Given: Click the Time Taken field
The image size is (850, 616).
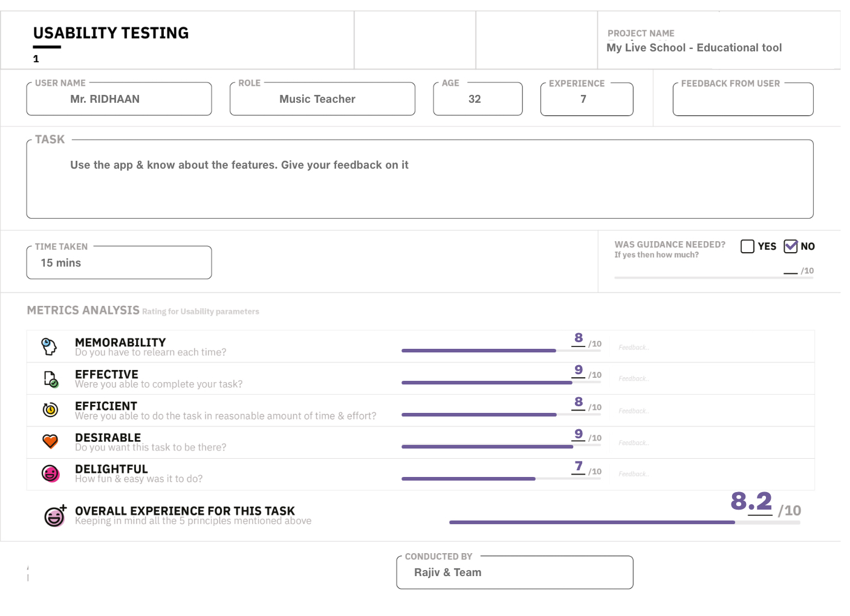Looking at the screenshot, I should (x=119, y=263).
